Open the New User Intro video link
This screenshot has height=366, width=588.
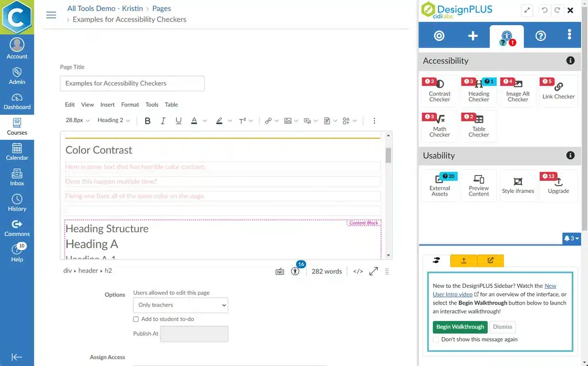coord(550,286)
